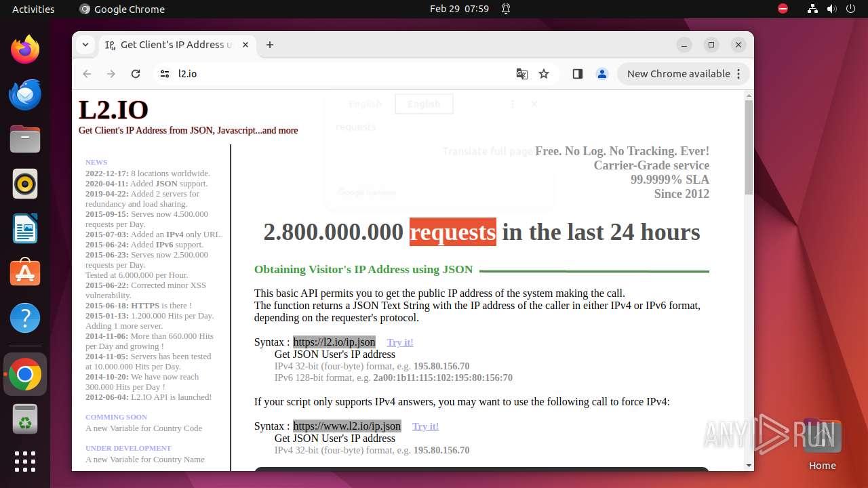This screenshot has height=488, width=868.
Task: Select the https://www.l2.io/ip.json syntax URL
Action: (347, 426)
